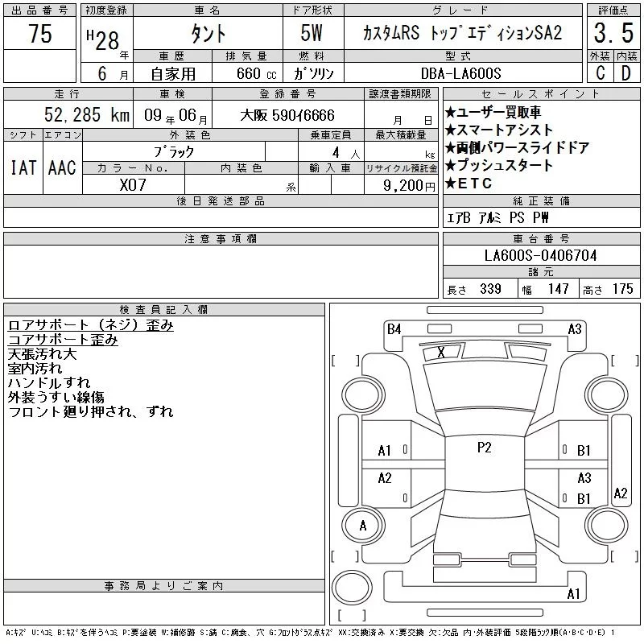This screenshot has height=644, width=644.
Task: Click the air conditioner code AAC
Action: (x=62, y=167)
